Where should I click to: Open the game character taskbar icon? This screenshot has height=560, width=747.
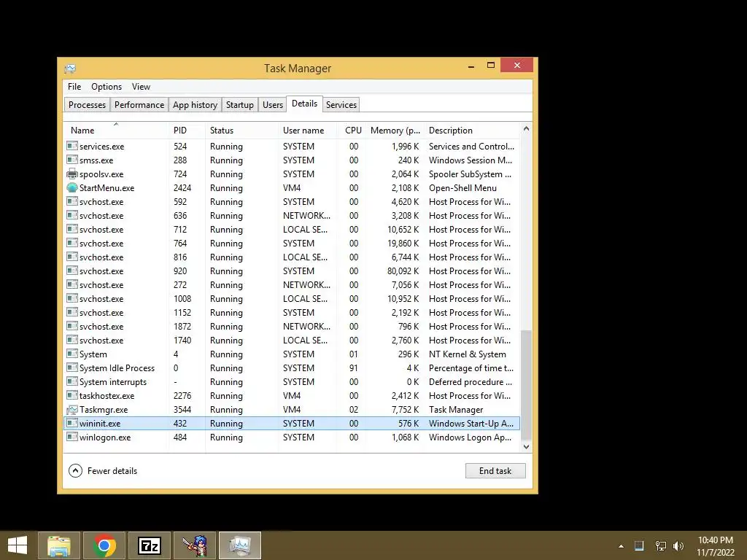(195, 545)
